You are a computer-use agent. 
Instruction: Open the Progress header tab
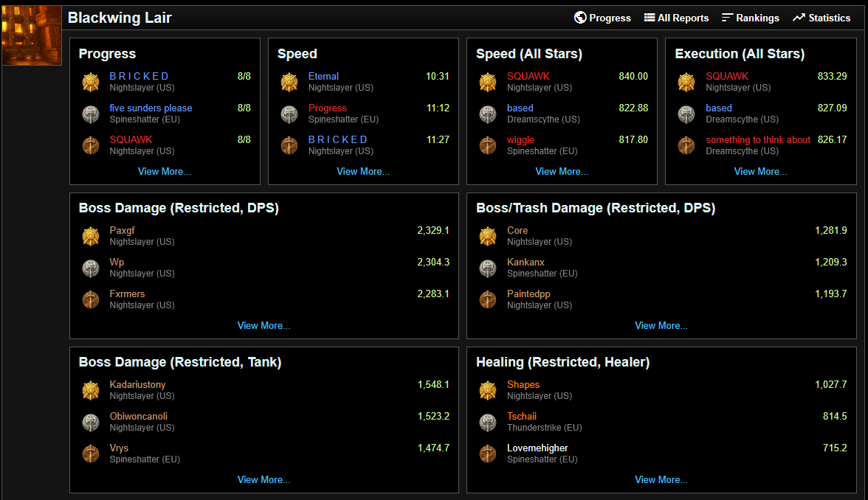pos(603,18)
